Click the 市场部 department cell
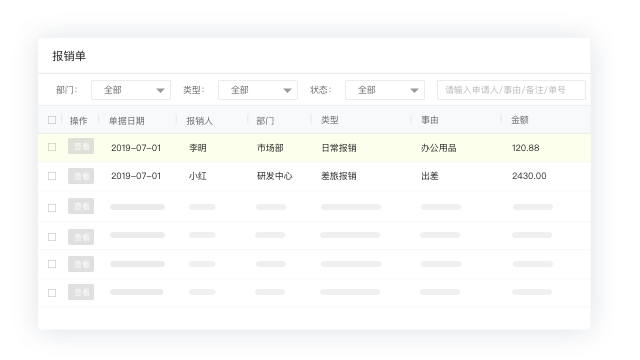 pos(270,148)
